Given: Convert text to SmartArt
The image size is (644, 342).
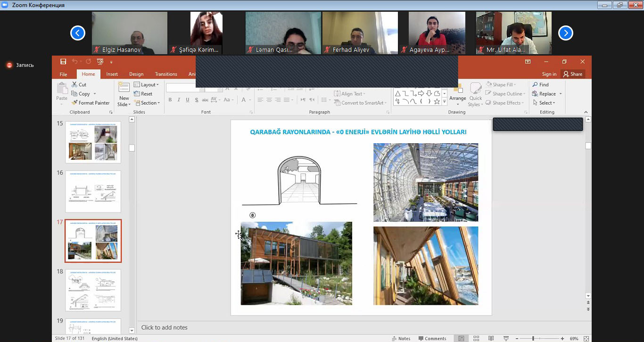Looking at the screenshot, I should click(360, 103).
